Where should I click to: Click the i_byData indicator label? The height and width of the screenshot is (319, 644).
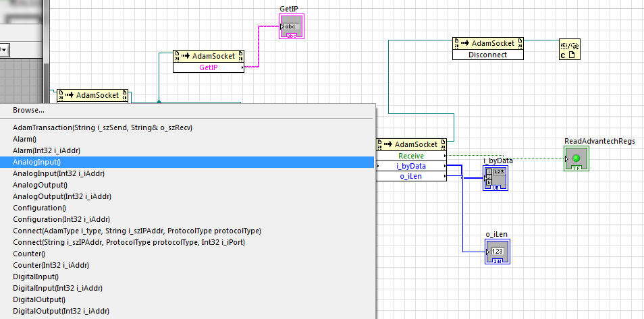[x=498, y=161]
